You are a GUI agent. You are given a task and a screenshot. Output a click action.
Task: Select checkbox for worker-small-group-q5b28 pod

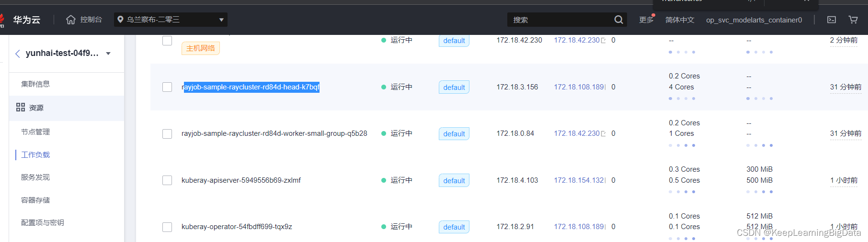tap(167, 134)
